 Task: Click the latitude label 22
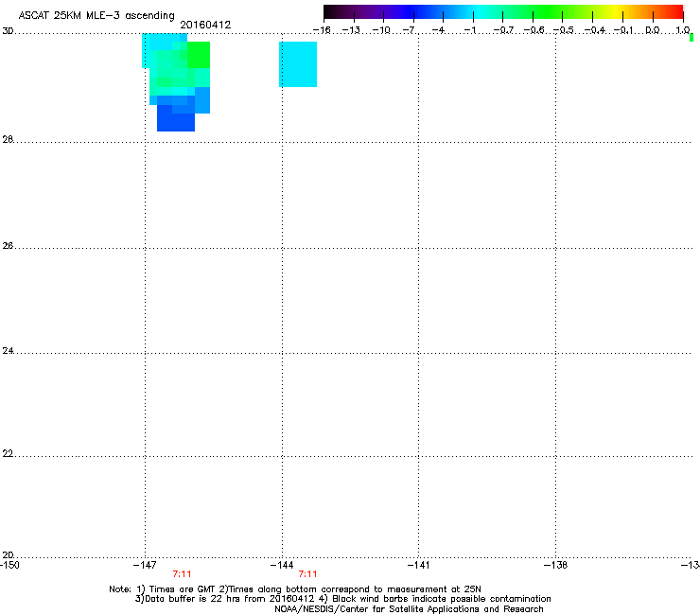click(8, 453)
